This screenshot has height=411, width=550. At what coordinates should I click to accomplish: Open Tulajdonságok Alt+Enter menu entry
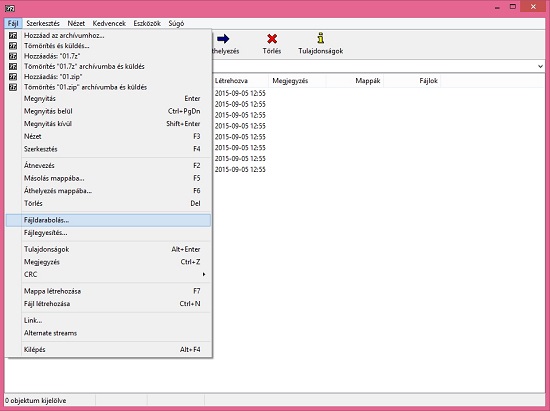[x=108, y=249]
